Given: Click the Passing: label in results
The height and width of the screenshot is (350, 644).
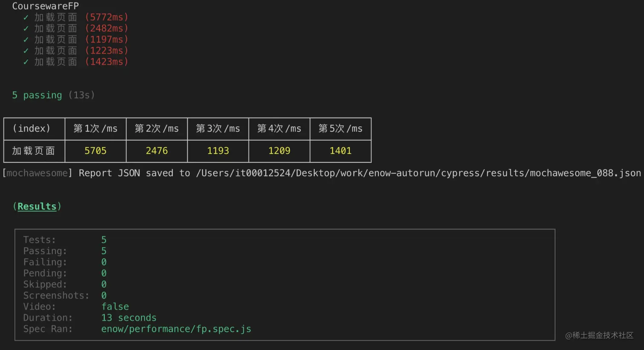Looking at the screenshot, I should (x=45, y=251).
